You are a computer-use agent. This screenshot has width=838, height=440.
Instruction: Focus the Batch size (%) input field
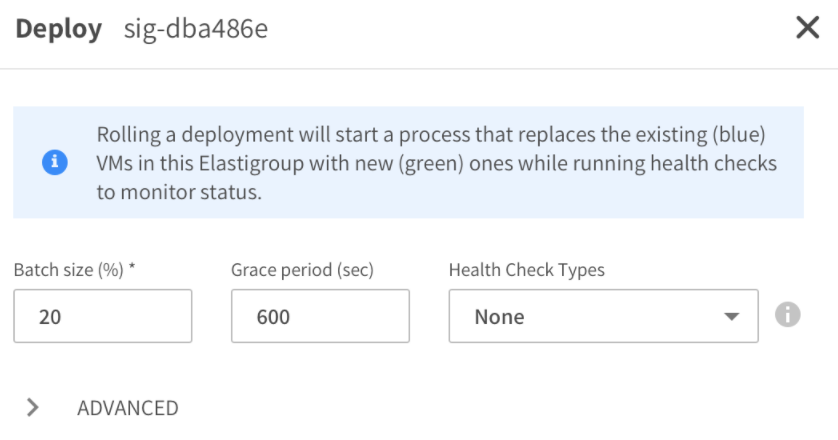point(102,317)
